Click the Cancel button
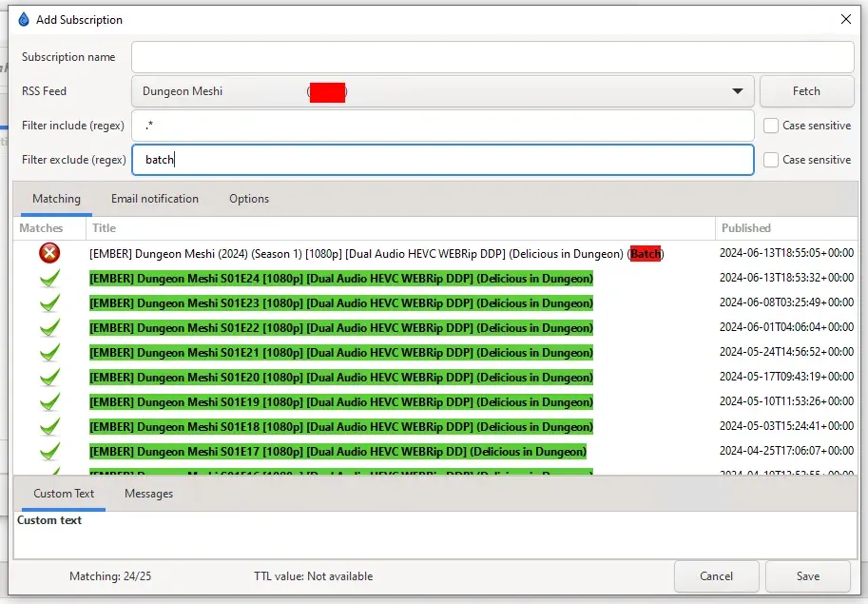Viewport: 868px width, 604px height. (716, 576)
